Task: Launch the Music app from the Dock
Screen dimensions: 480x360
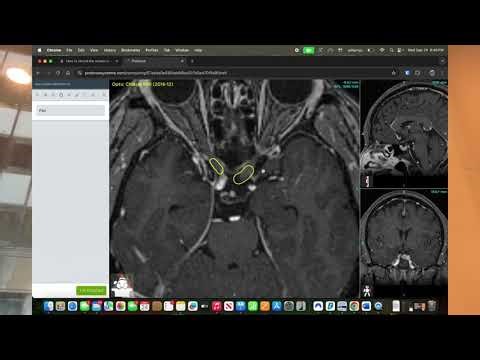Action: (217, 306)
